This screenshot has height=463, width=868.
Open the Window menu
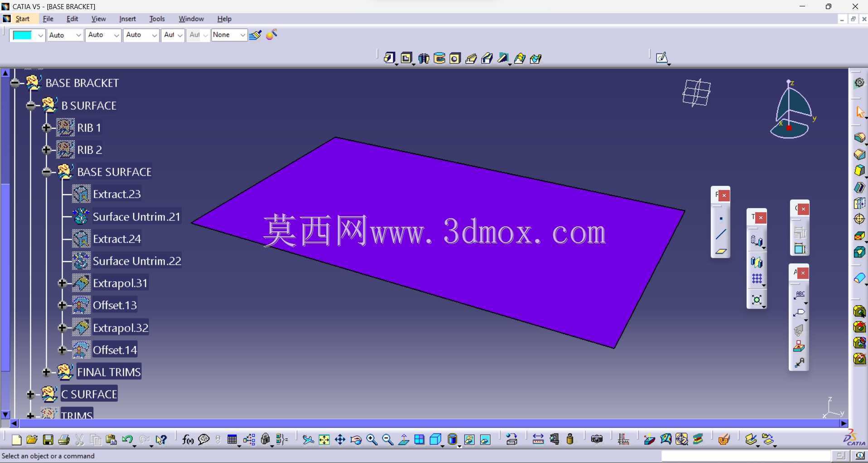pos(191,19)
